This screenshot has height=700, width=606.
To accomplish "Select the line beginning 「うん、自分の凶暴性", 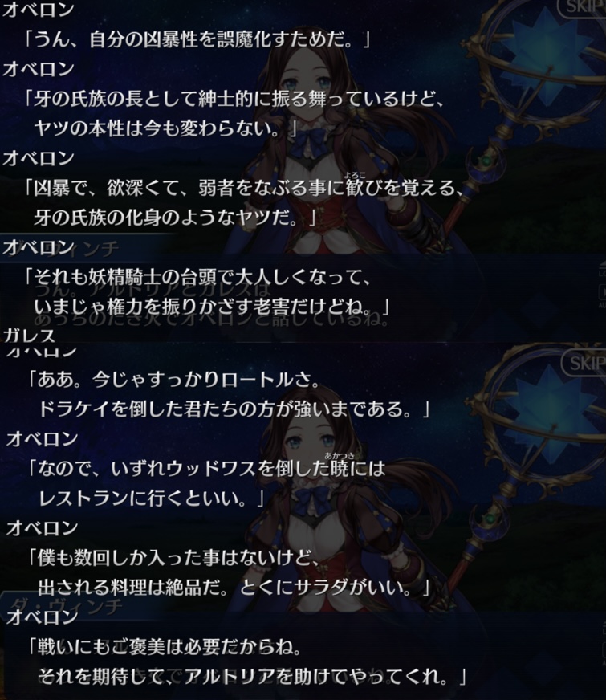I will coord(197,39).
